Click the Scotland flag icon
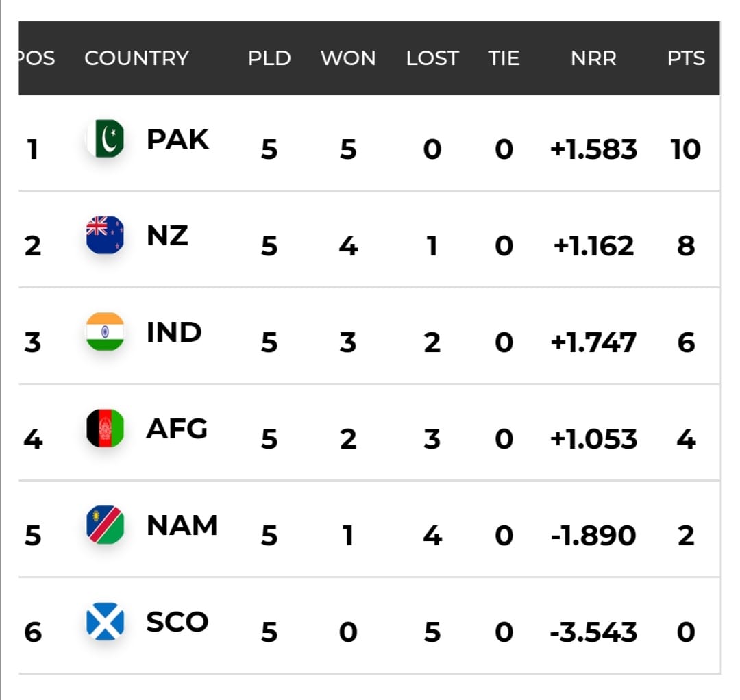The height and width of the screenshot is (700, 740). pos(106,622)
